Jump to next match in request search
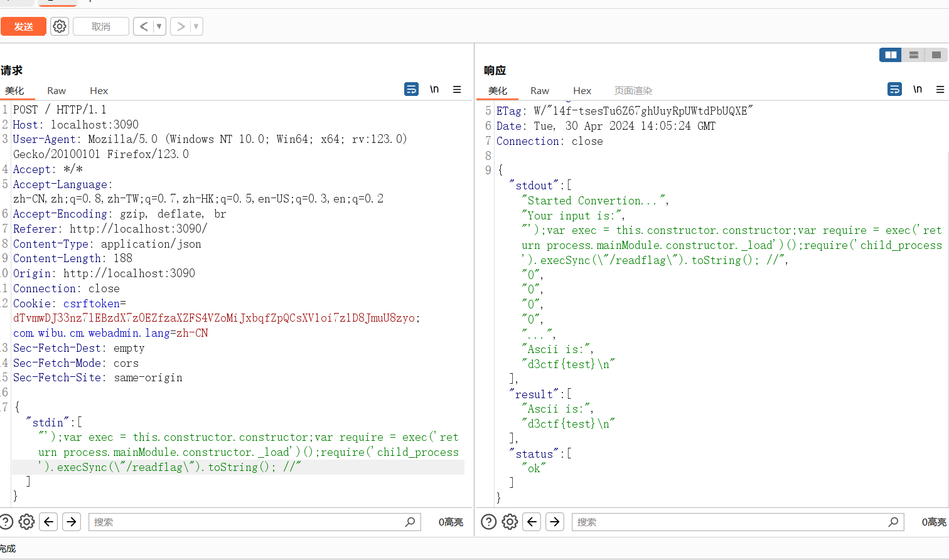This screenshot has height=560, width=949. [x=72, y=522]
